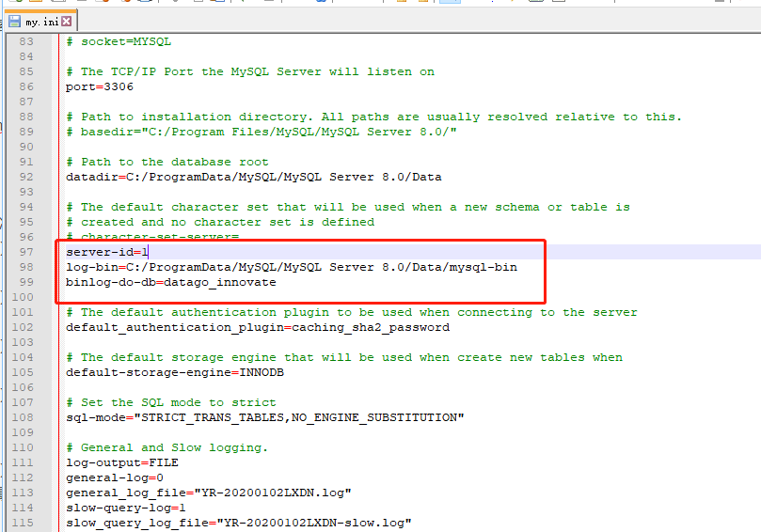Place cursor on port=3306 line
The image size is (761, 532).
(100, 86)
